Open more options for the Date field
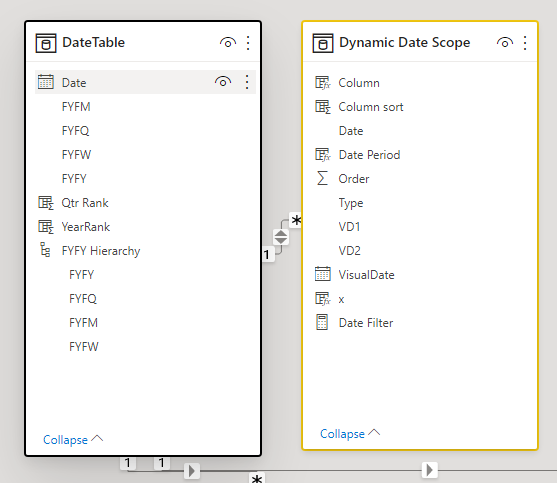Viewport: 557px width, 483px height. pyautogui.click(x=247, y=82)
